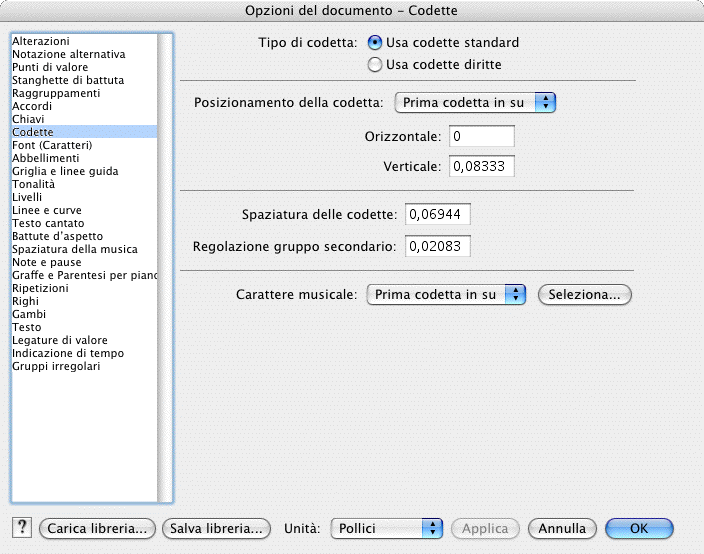This screenshot has height=554, width=704.
Task: Pick 'Indicazione di tempo' in sidebar list
Action: coord(62,353)
